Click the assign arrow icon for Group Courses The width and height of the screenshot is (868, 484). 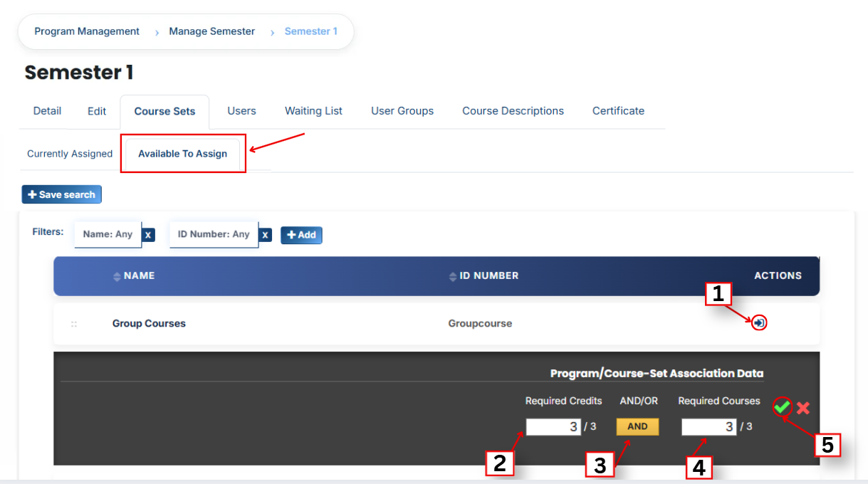[x=760, y=323]
